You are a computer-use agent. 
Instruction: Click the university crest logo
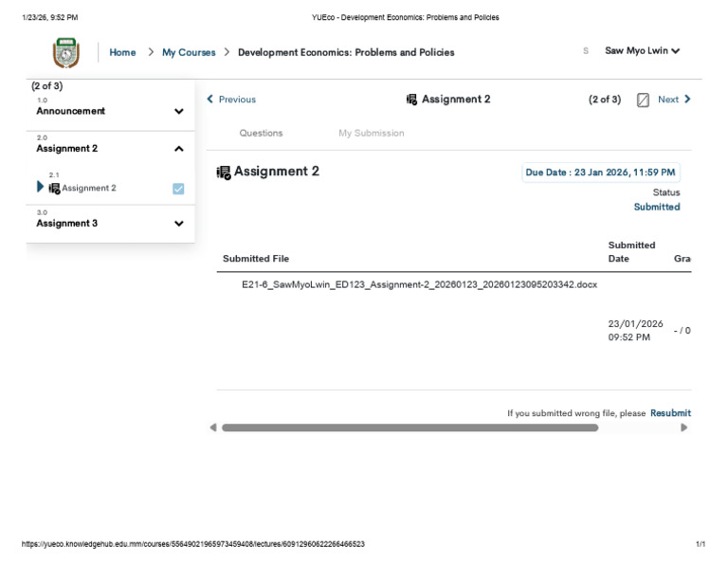tap(66, 52)
